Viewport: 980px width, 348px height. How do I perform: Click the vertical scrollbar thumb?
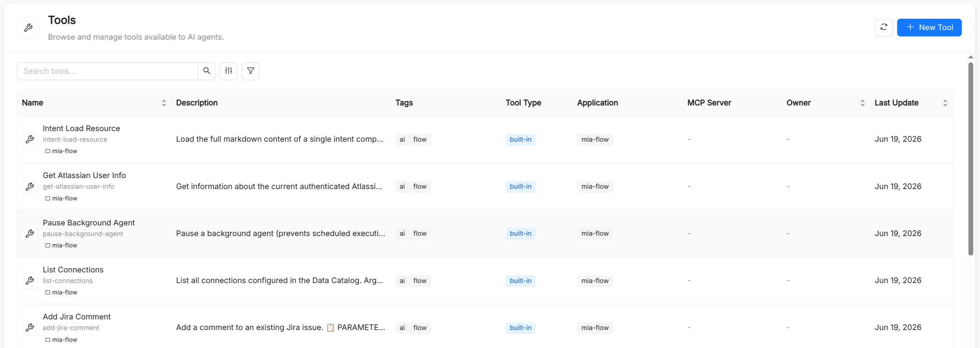970,159
